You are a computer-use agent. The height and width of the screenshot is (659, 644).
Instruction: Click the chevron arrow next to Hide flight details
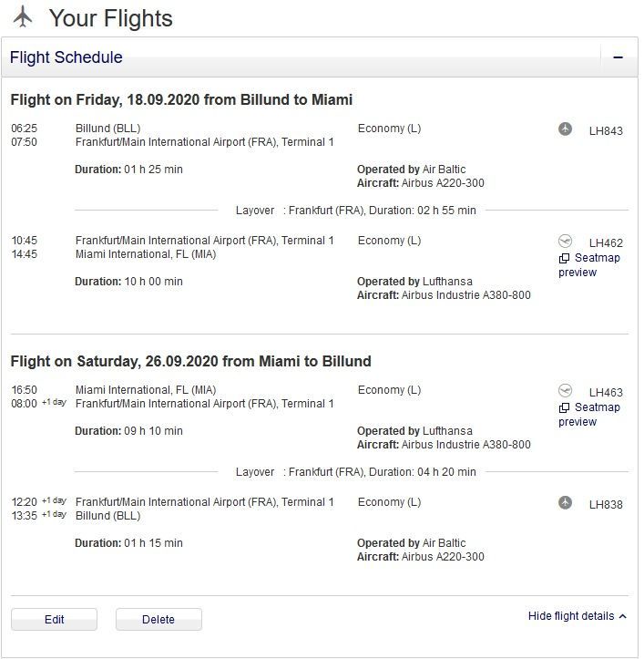(623, 617)
